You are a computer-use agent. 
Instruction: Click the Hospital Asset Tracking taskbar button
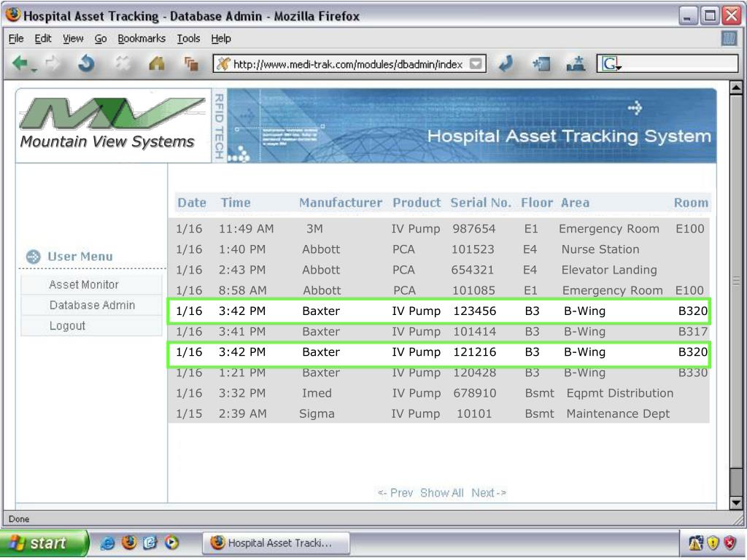click(x=276, y=542)
